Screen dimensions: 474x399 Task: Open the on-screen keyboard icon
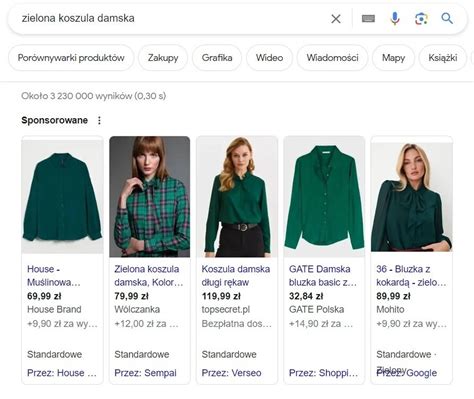pyautogui.click(x=368, y=19)
